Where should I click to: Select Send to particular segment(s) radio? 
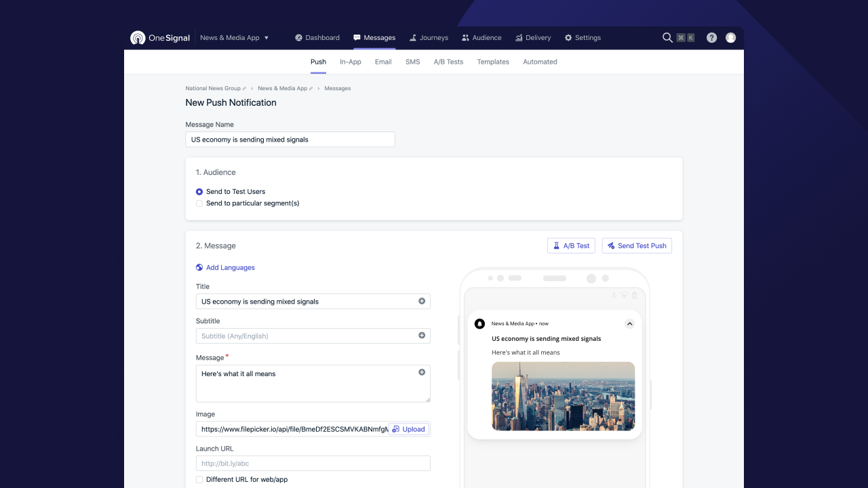click(x=199, y=203)
